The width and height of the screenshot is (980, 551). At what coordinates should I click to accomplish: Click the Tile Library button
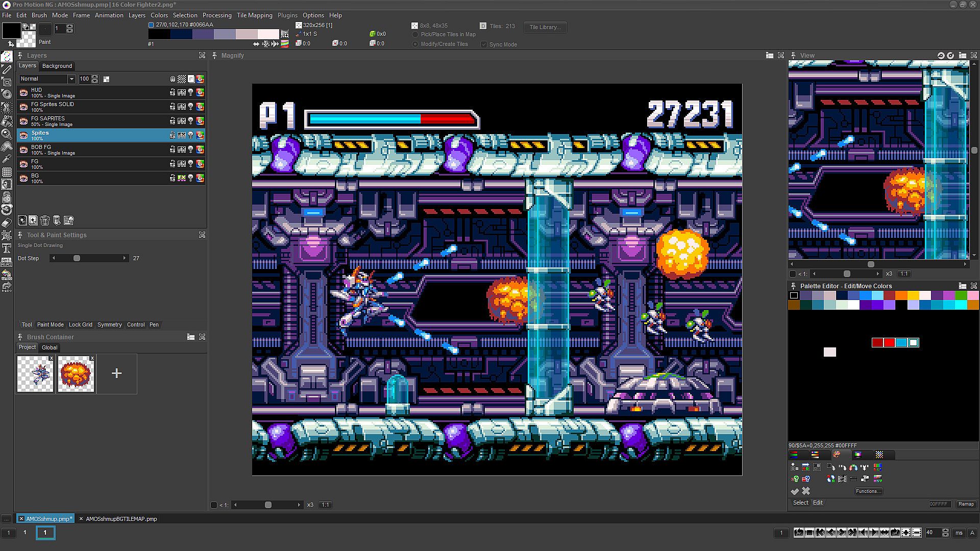[545, 27]
